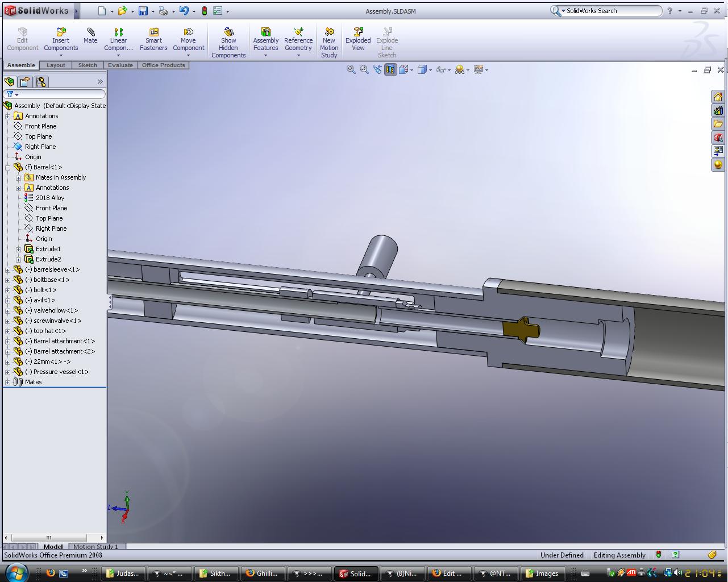Switch to the Evaluate tab
Image resolution: width=728 pixels, height=582 pixels.
120,65
